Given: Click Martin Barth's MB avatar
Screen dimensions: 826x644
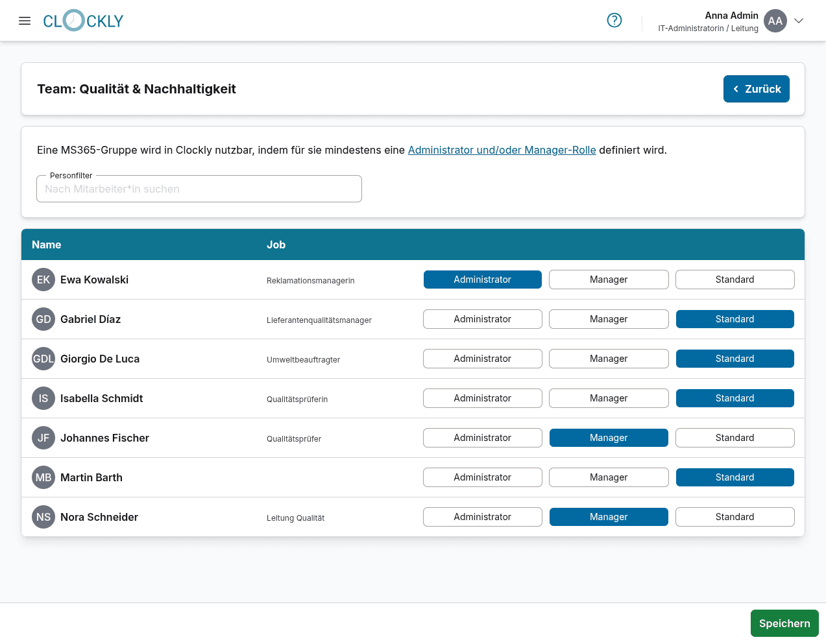Looking at the screenshot, I should tap(43, 477).
